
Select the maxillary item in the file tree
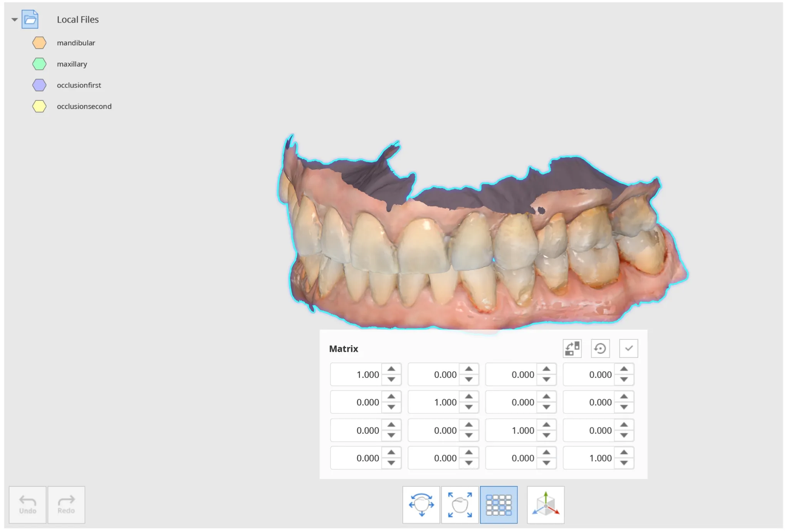coord(72,64)
